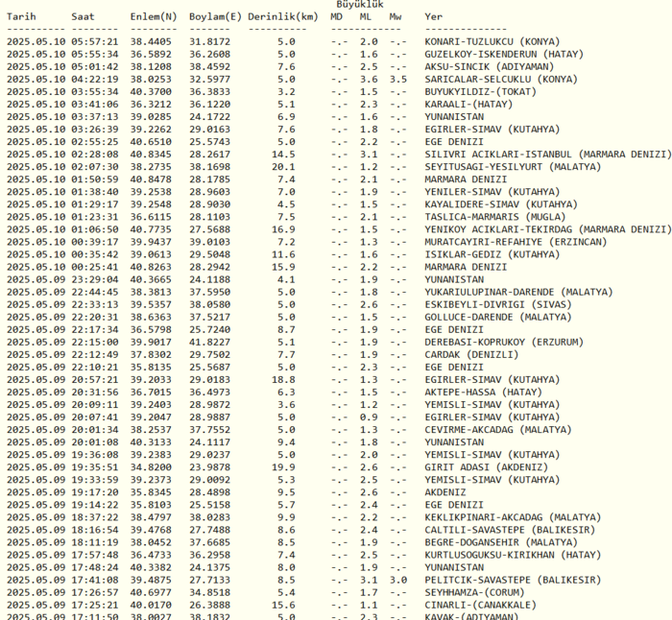Click the Derinlik(km) column header
The height and width of the screenshot is (620, 672).
pos(283,16)
